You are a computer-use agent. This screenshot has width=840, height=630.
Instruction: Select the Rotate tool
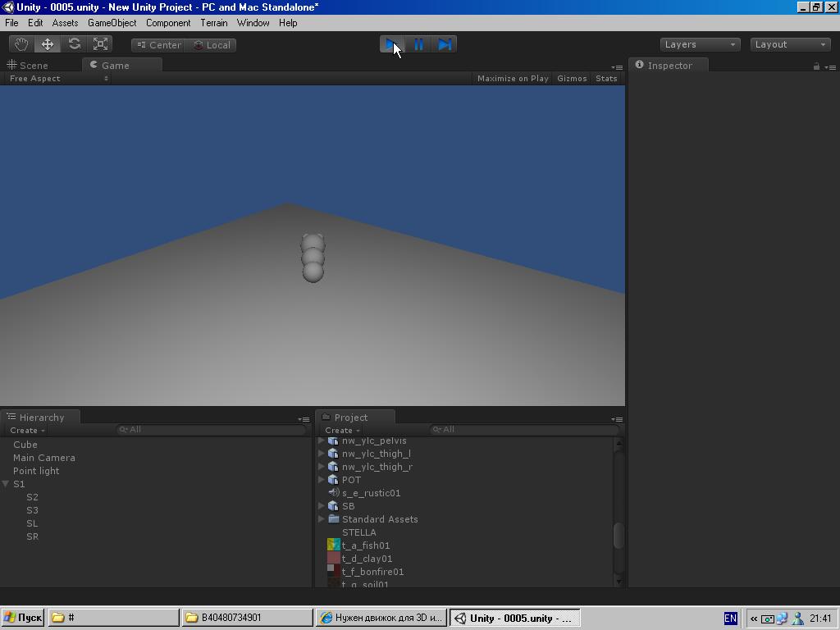point(74,44)
